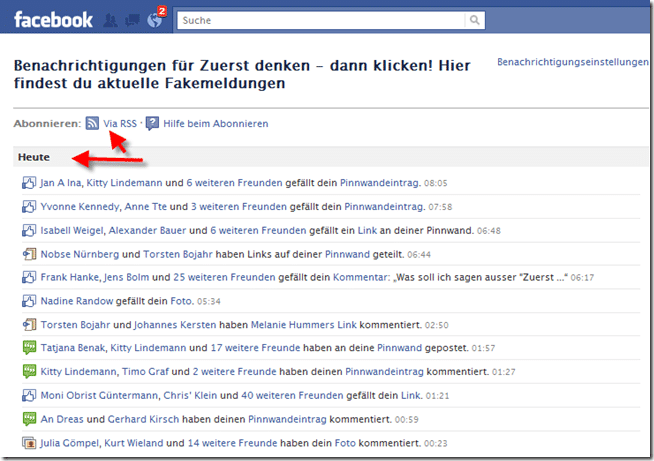Click the RSS feed icon
Viewport: 654px width, 461px height.
[x=92, y=123]
